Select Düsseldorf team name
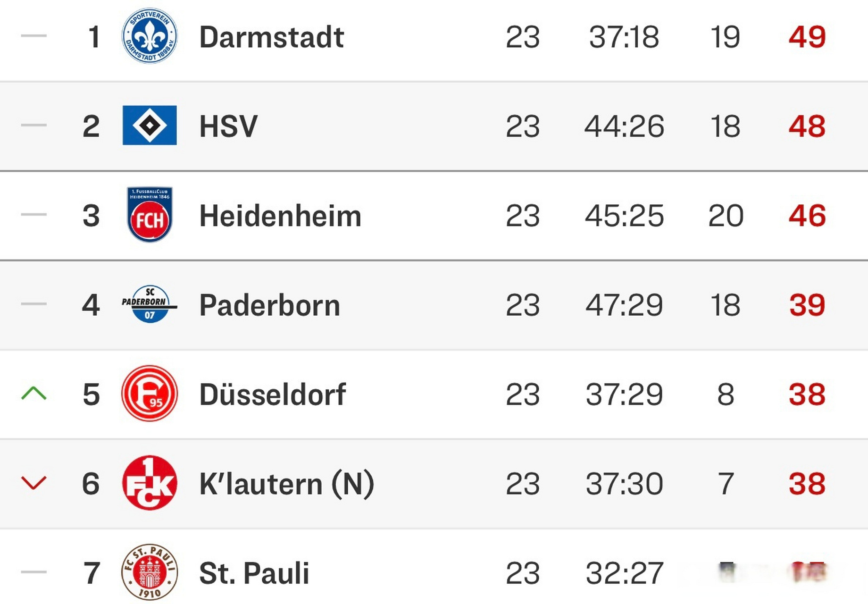Image resolution: width=868 pixels, height=604 pixels. pos(272,394)
